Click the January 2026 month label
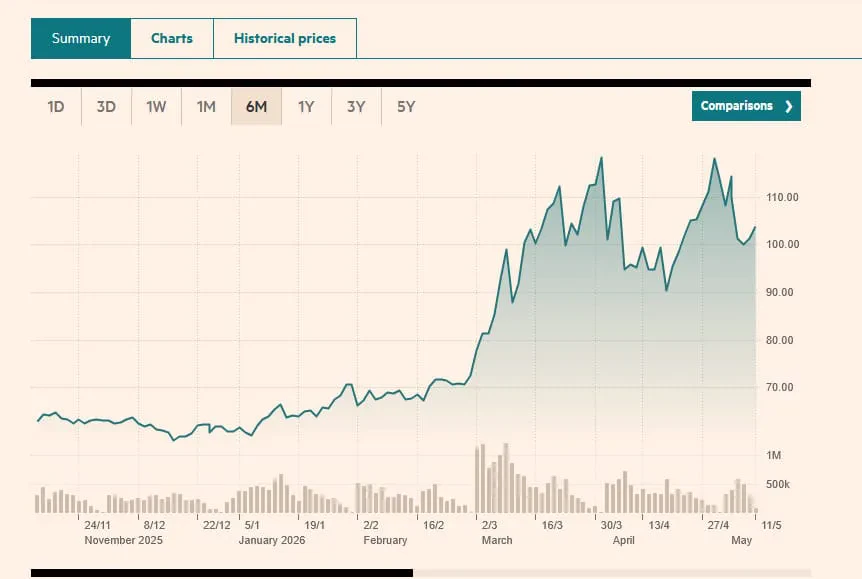The height and width of the screenshot is (579, 862). click(272, 540)
